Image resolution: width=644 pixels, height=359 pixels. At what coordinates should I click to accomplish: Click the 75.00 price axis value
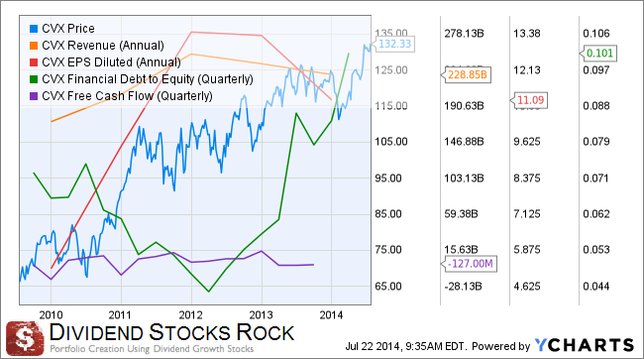388,250
